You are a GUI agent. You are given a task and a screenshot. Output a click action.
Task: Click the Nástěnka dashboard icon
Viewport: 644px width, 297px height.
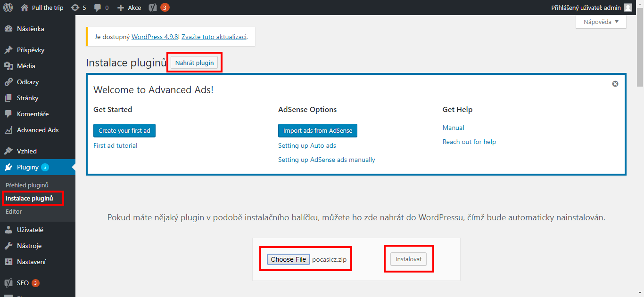(8, 29)
